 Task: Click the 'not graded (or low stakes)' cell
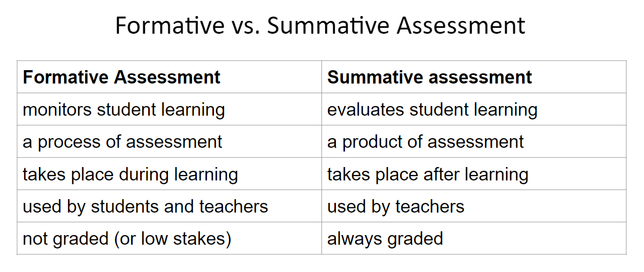pyautogui.click(x=169, y=238)
